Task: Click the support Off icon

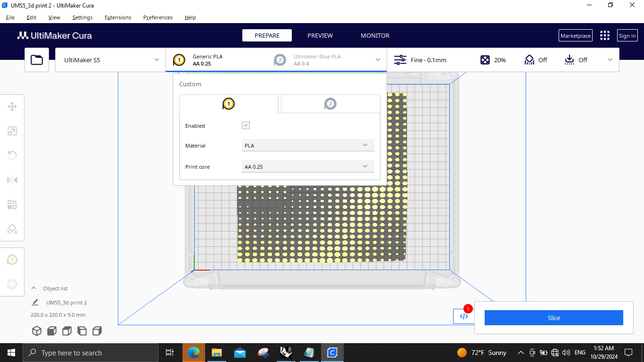Action: [x=529, y=60]
